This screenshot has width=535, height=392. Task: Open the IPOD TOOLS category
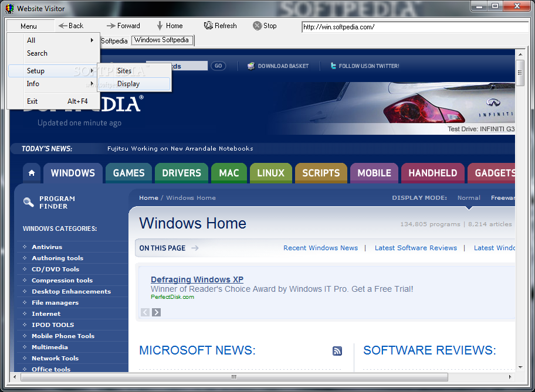(x=53, y=325)
